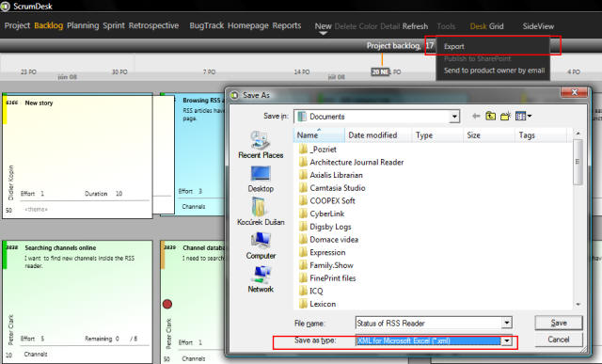The width and height of the screenshot is (602, 364).
Task: Choose Export from Tools menu
Action: (454, 46)
